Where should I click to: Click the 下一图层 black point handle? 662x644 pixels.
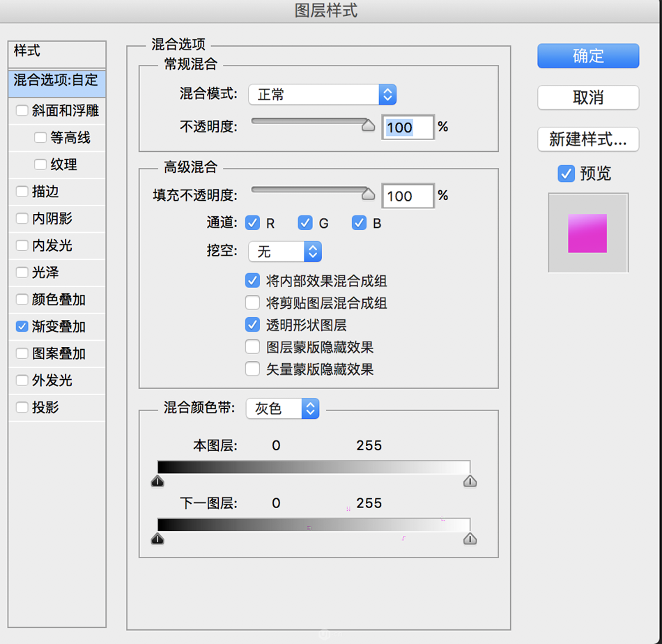click(157, 539)
